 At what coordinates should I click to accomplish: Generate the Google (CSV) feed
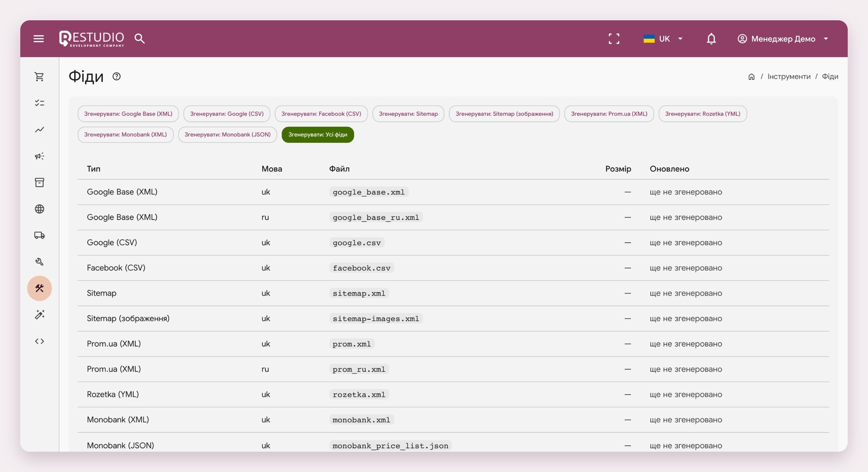pyautogui.click(x=227, y=114)
